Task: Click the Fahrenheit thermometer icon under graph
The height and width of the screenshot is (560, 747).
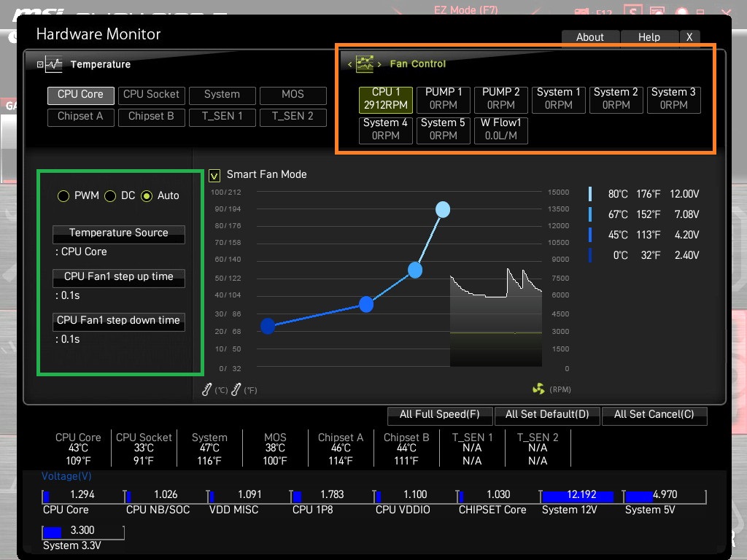Action: [236, 389]
